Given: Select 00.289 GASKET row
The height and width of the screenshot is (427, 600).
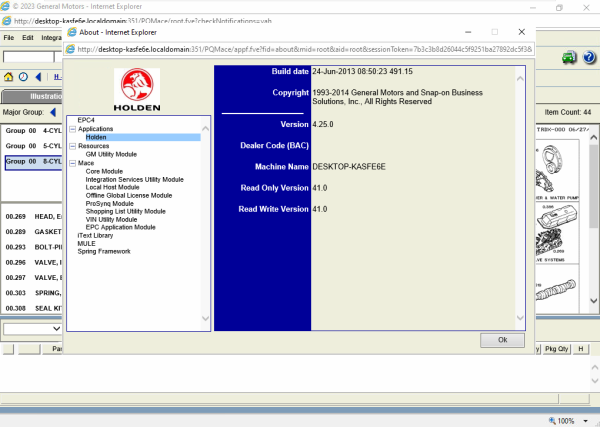Looking at the screenshot, I should click(33, 232).
